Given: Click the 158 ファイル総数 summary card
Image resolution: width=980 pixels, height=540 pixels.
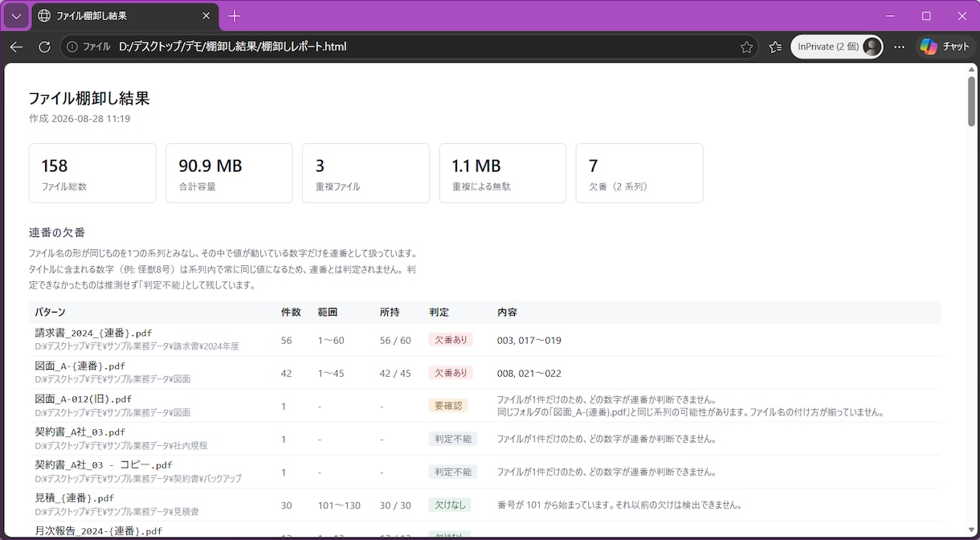Looking at the screenshot, I should [x=92, y=173].
